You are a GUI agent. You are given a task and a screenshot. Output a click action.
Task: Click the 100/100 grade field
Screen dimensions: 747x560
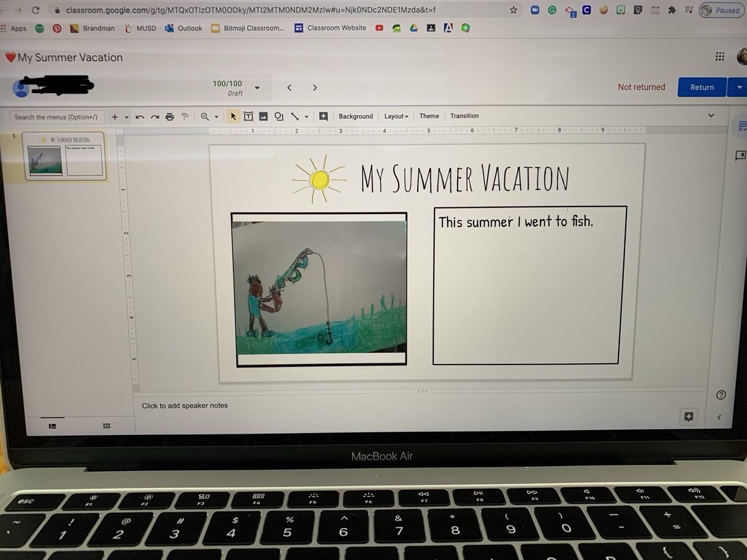[x=227, y=83]
